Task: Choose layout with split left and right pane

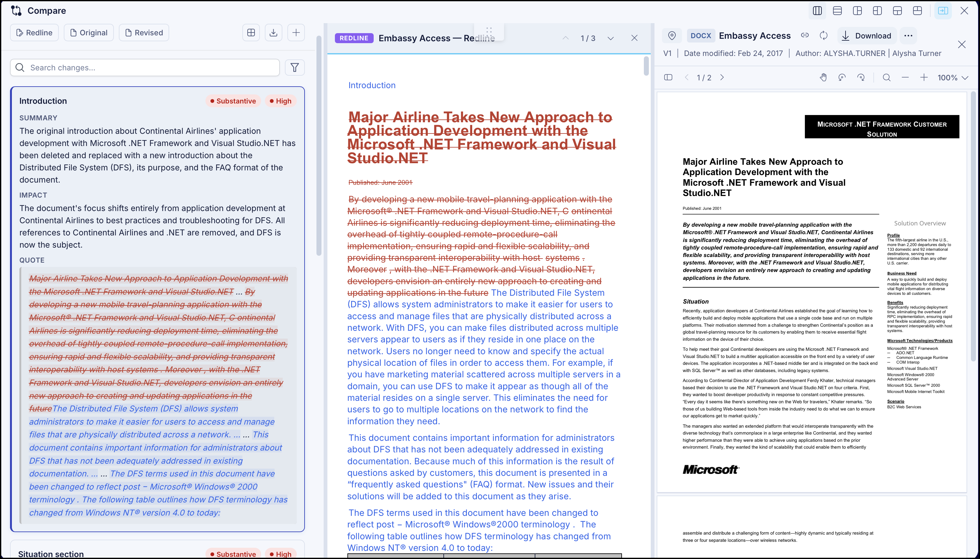Action: click(x=877, y=11)
